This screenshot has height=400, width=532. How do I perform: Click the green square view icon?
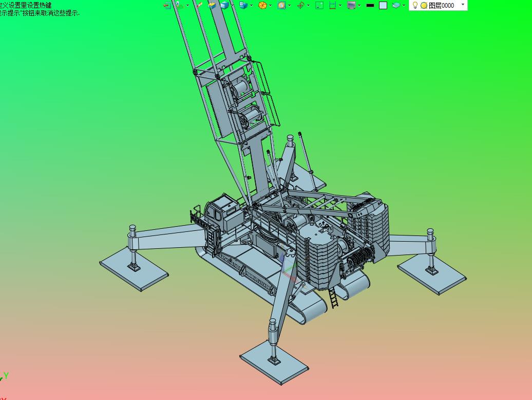[x=319, y=5]
